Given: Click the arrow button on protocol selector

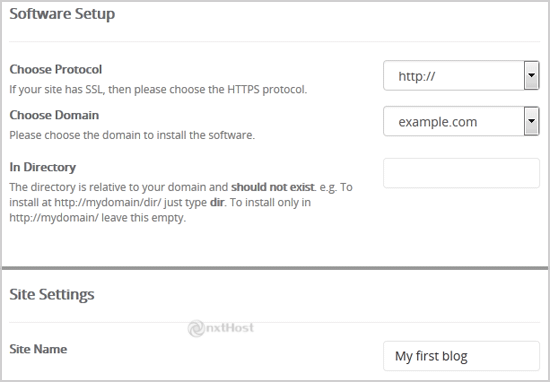Looking at the screenshot, I should pos(532,76).
